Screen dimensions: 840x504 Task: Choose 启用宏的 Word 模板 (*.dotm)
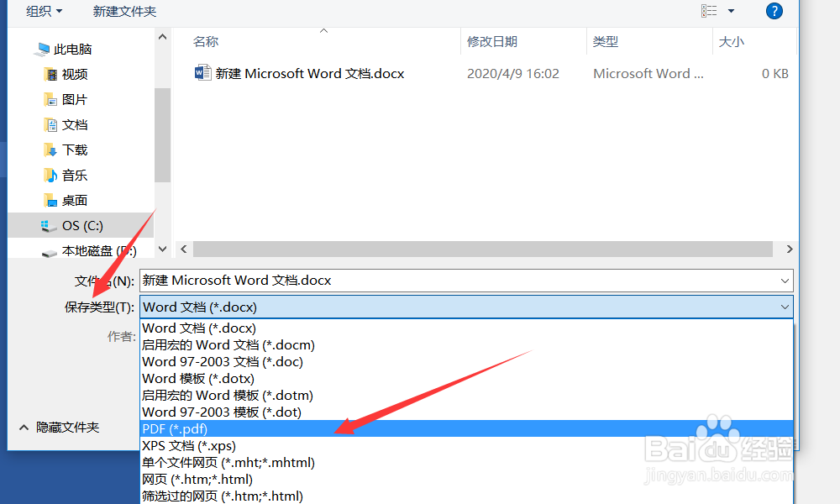(466, 396)
